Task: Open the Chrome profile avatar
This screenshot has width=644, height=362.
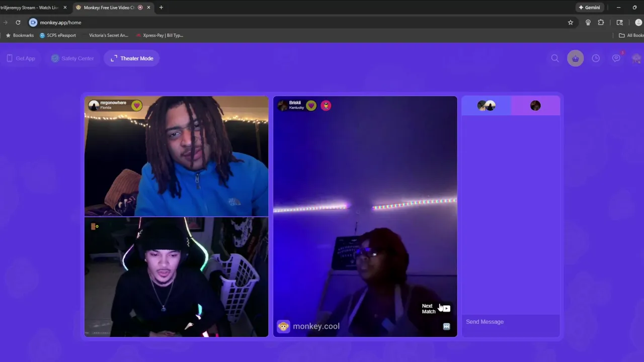Action: (638, 23)
